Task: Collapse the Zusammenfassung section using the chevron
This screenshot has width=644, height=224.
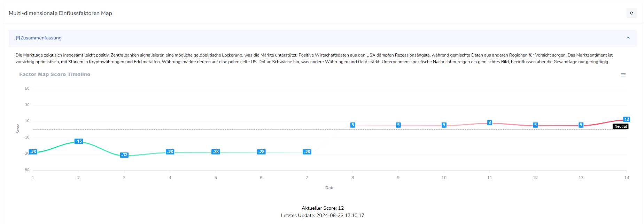Action: pyautogui.click(x=628, y=38)
